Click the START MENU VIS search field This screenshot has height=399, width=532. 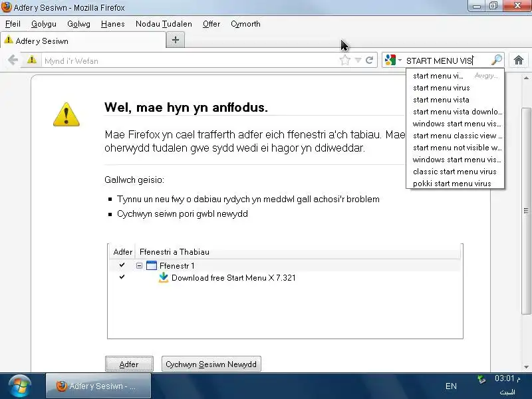point(446,61)
